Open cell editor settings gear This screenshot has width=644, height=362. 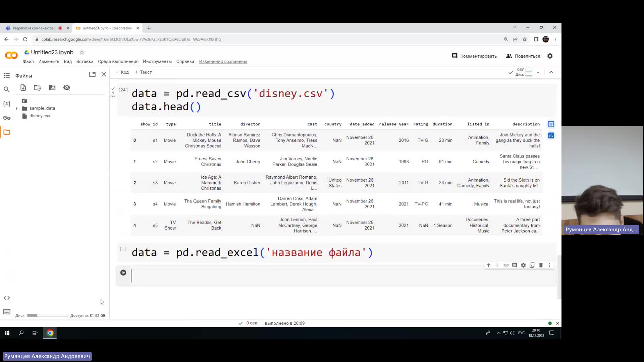coord(524,265)
